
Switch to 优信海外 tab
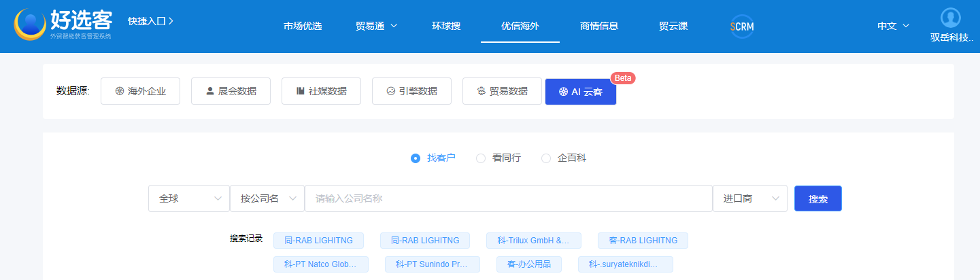coord(520,26)
